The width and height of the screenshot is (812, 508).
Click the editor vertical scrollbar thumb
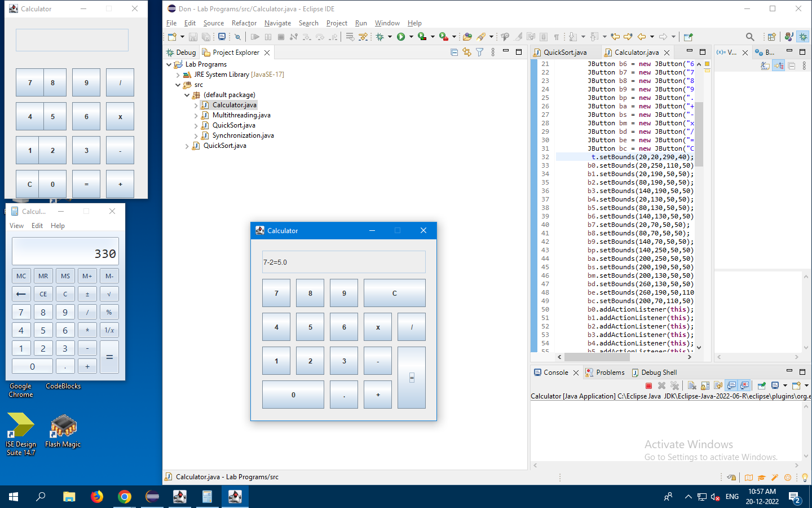[699, 134]
